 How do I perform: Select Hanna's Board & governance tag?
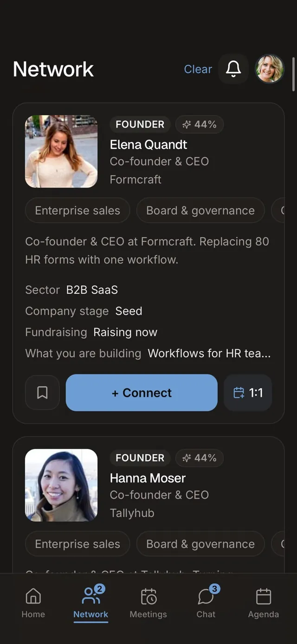(x=200, y=544)
